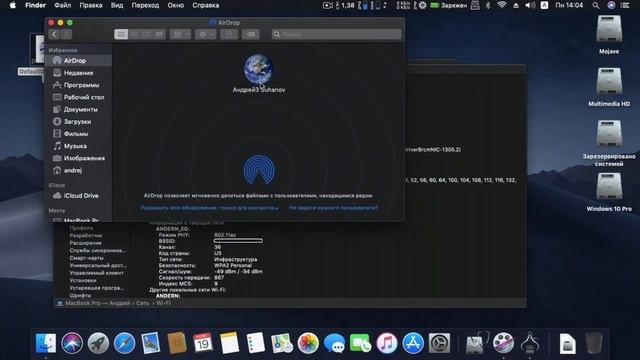Open the Справка menu
Viewport: 640px width, 360px height.
click(206, 5)
